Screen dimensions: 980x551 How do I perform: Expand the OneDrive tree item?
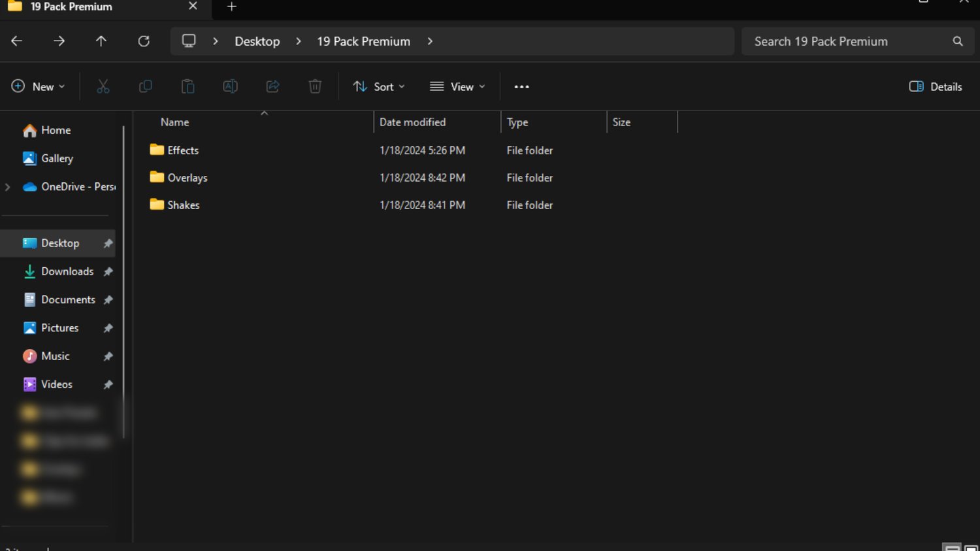[x=8, y=187]
